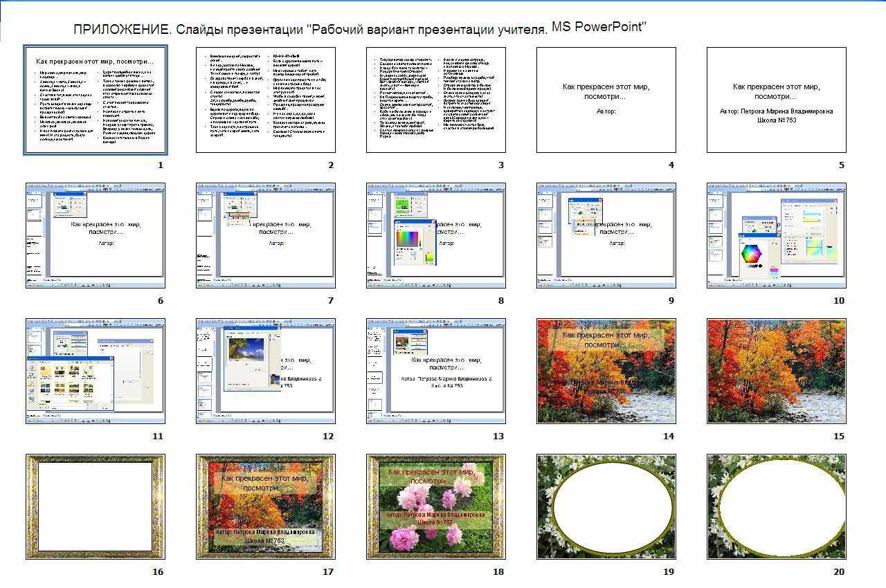Select slide 17 framed autumn title slide
Viewport: 886px width, 588px height.
point(266,506)
